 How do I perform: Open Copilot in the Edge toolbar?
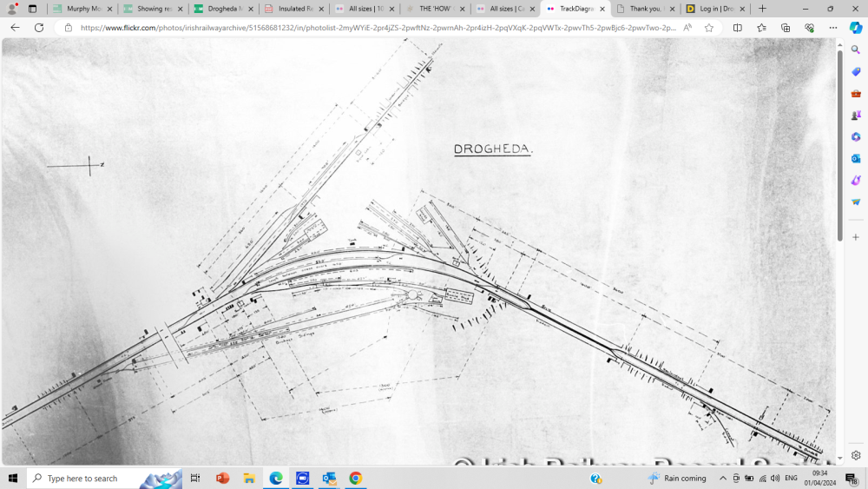click(x=855, y=28)
